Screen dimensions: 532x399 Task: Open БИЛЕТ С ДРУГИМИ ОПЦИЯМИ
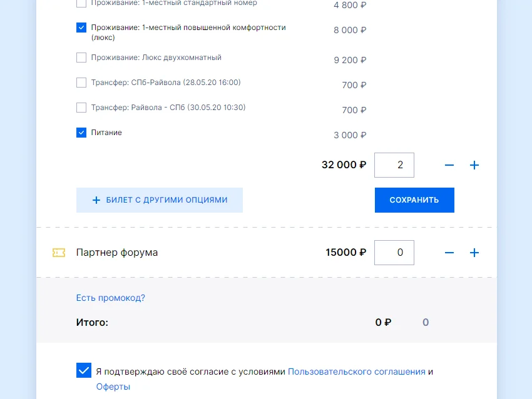coord(159,200)
